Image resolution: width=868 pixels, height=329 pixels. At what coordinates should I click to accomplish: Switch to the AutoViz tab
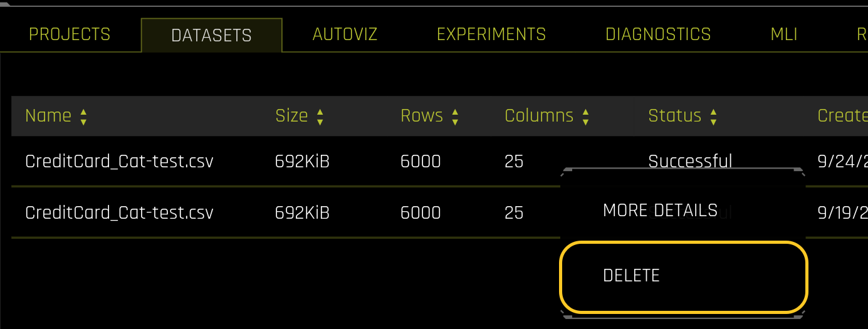(345, 34)
